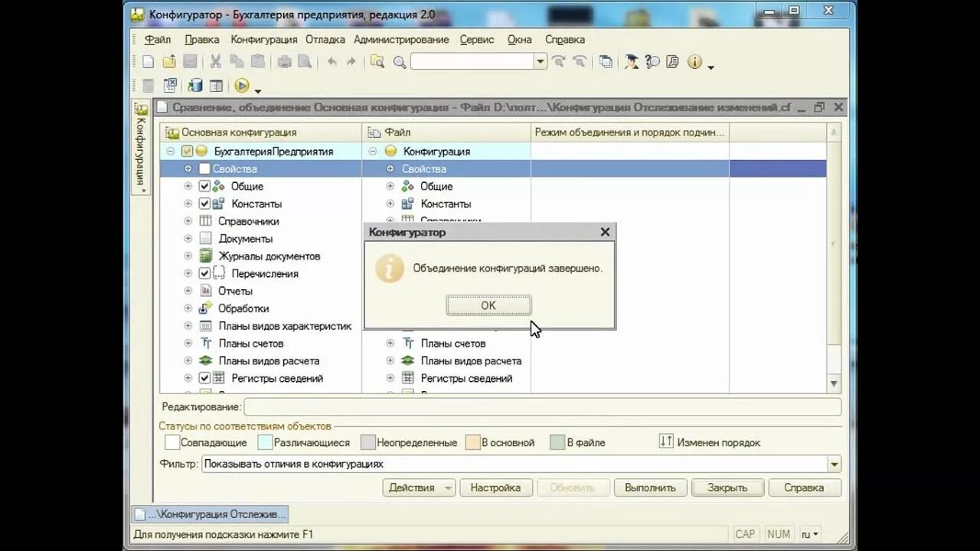This screenshot has height=551, width=980.
Task: Collapse the Конфигурация root in Файл column
Action: 373,152
